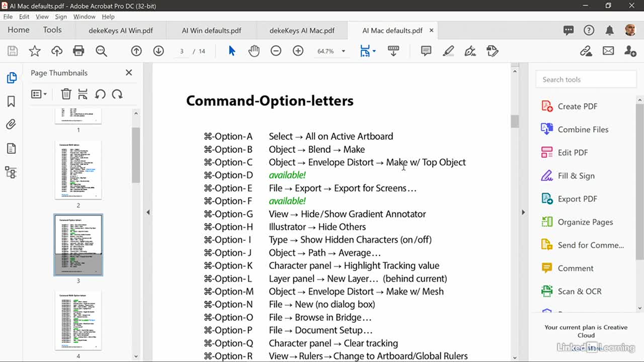Zoom out with the minus icon

pos(276,51)
